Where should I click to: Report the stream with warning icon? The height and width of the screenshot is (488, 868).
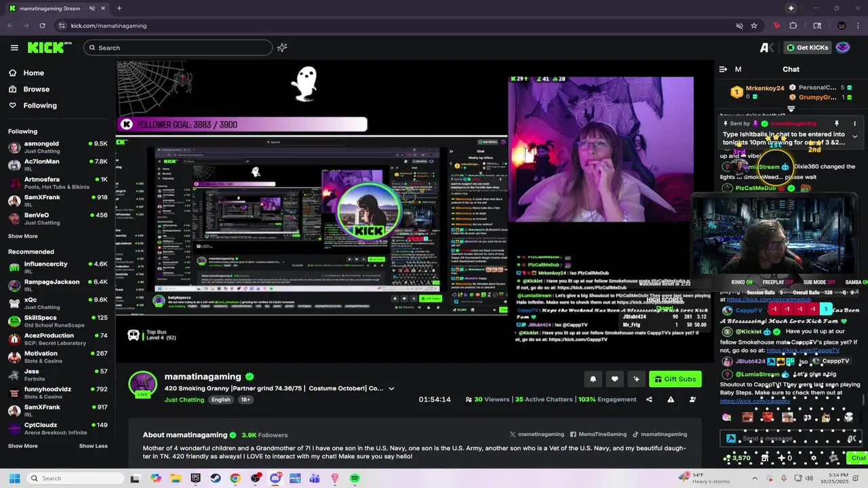[671, 399]
